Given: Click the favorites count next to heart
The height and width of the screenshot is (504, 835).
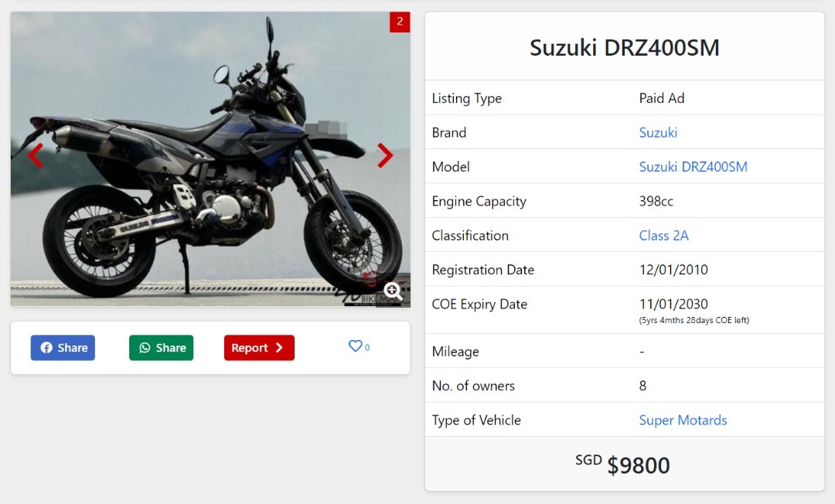Looking at the screenshot, I should point(367,348).
